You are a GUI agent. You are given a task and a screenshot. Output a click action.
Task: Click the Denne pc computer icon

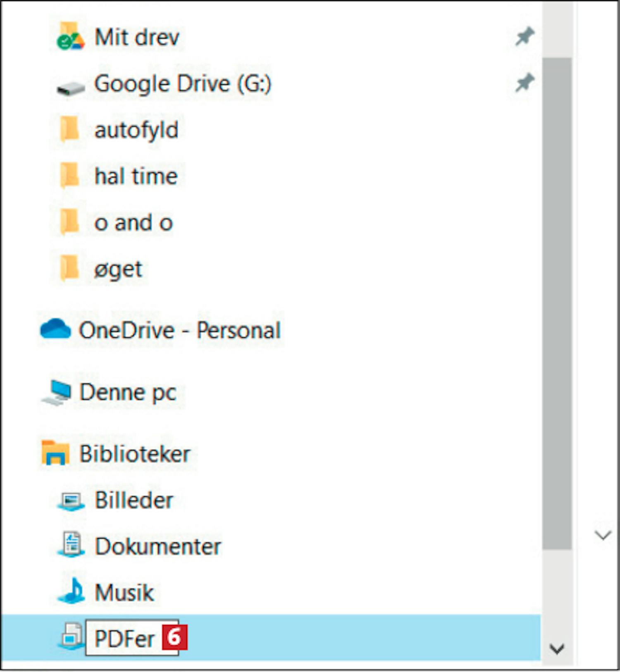[57, 392]
